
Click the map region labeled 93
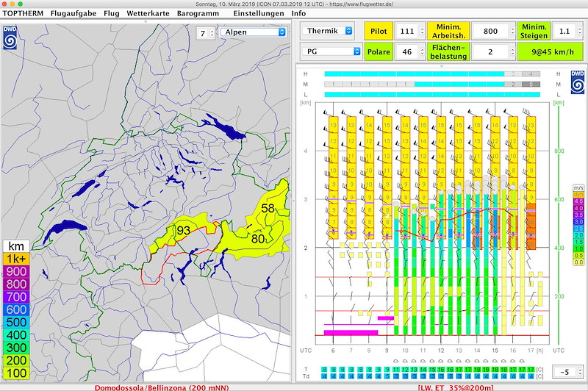tap(183, 230)
